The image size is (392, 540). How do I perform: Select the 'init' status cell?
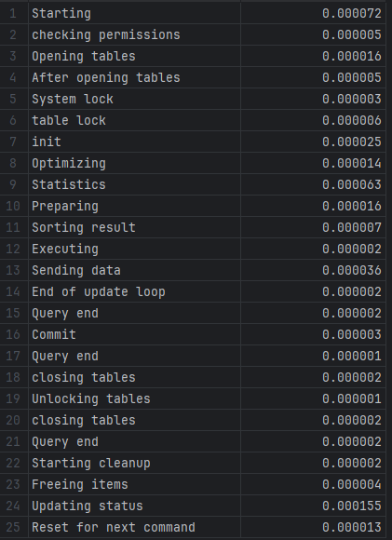(x=134, y=142)
